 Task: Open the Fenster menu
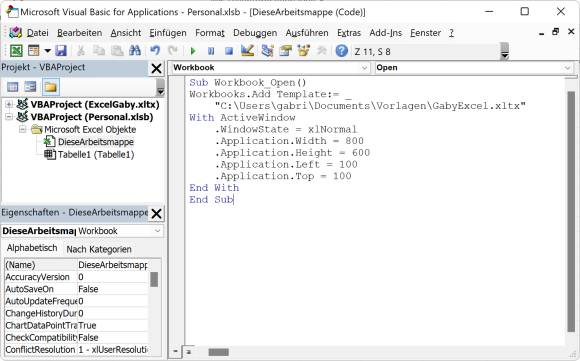[x=425, y=33]
